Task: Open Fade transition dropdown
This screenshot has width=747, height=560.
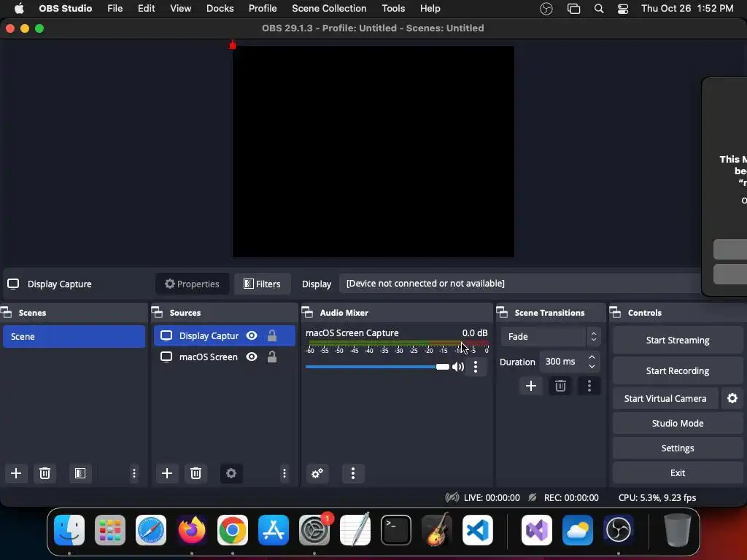Action: point(551,337)
